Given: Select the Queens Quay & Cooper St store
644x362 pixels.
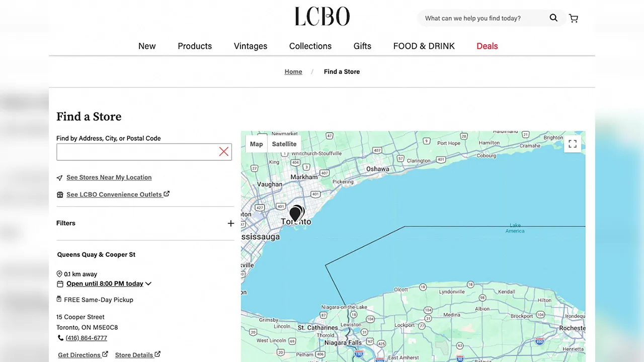Looking at the screenshot, I should (x=96, y=254).
